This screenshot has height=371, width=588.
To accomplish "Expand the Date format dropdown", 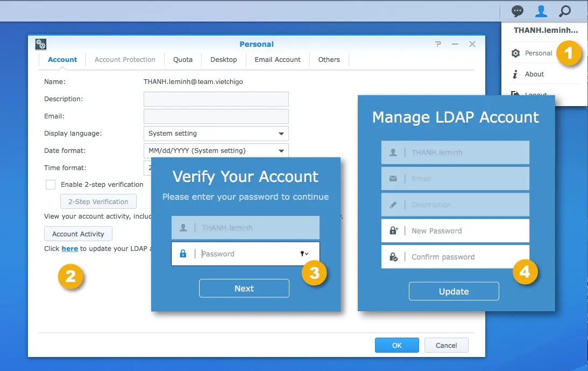I will coord(281,151).
